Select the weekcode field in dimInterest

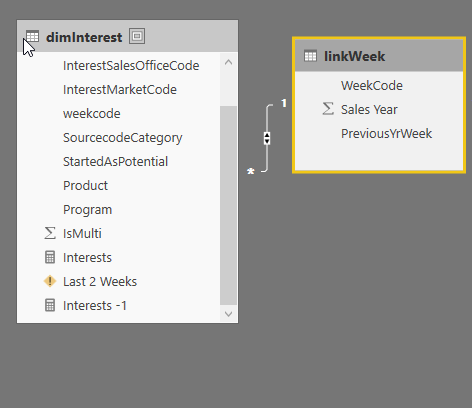[92, 114]
